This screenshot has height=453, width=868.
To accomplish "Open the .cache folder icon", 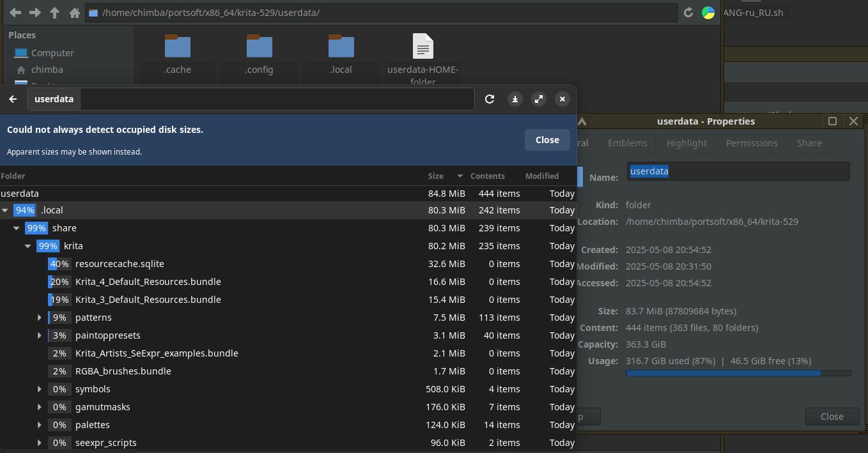I will [177, 47].
